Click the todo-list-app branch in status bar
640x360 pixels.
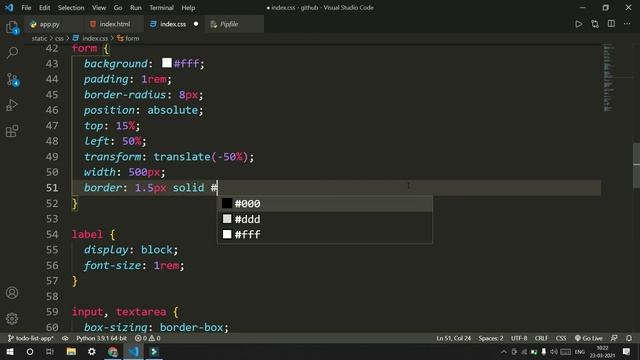(x=31, y=338)
